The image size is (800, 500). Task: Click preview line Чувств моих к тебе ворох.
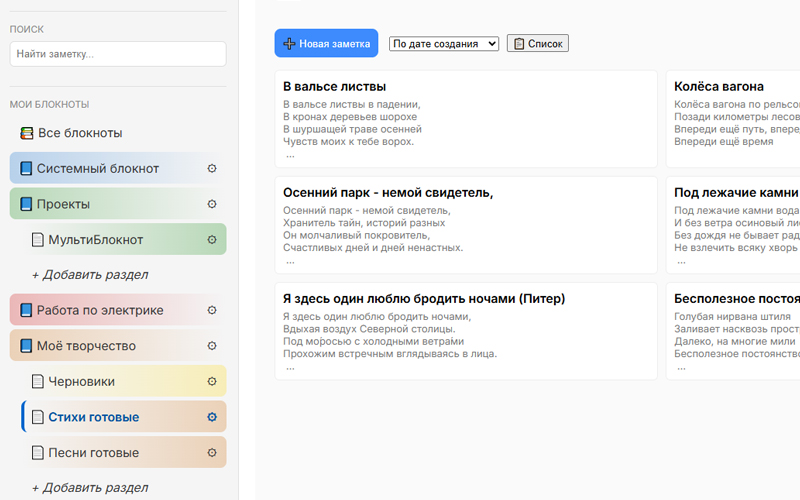348,142
